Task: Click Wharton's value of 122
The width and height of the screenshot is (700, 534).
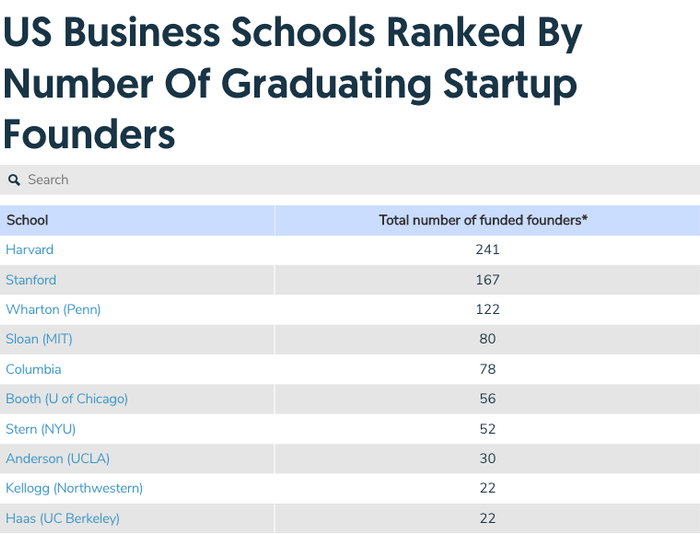Action: point(487,310)
